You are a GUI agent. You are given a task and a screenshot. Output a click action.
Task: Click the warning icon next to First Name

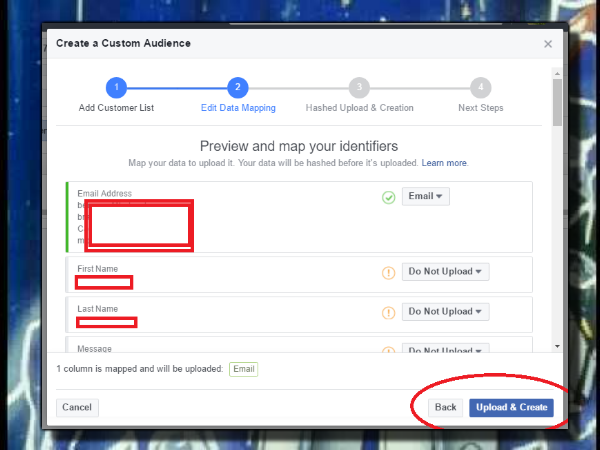pyautogui.click(x=388, y=273)
